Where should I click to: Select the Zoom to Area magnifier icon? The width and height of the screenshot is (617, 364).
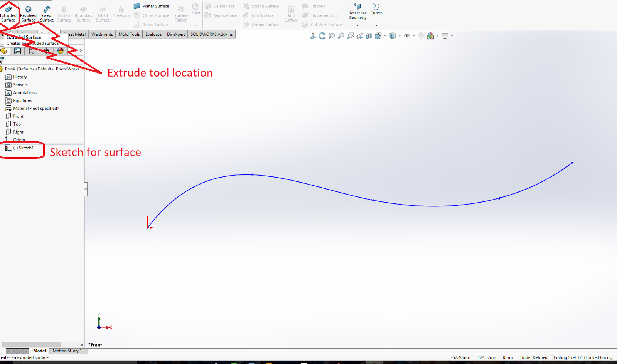click(350, 35)
